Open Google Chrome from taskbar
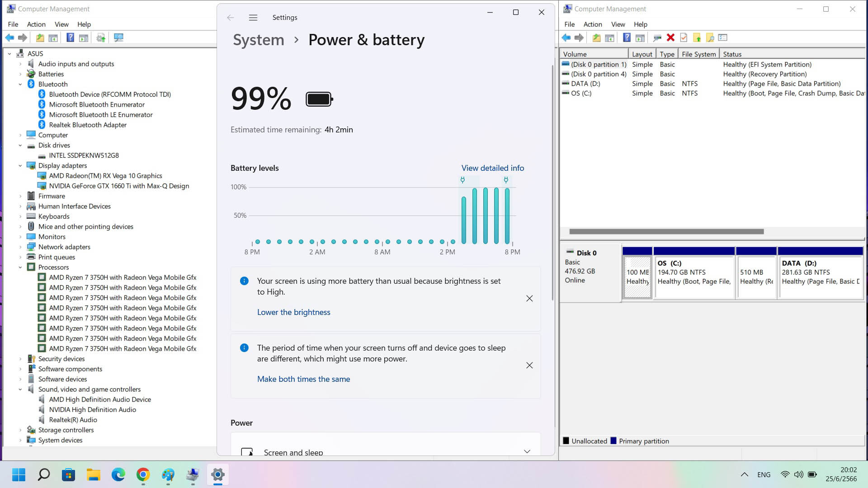 [x=143, y=475]
